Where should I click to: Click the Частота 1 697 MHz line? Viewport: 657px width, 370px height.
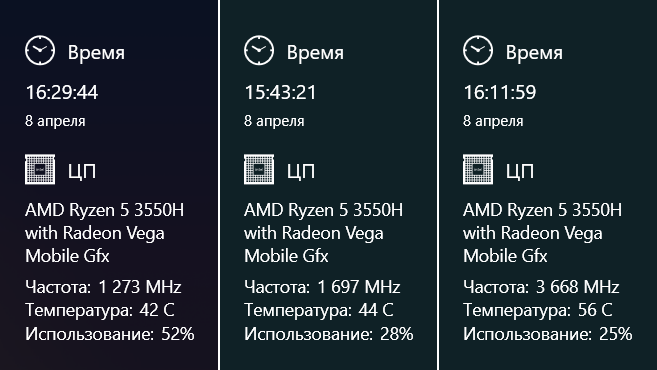tap(322, 287)
